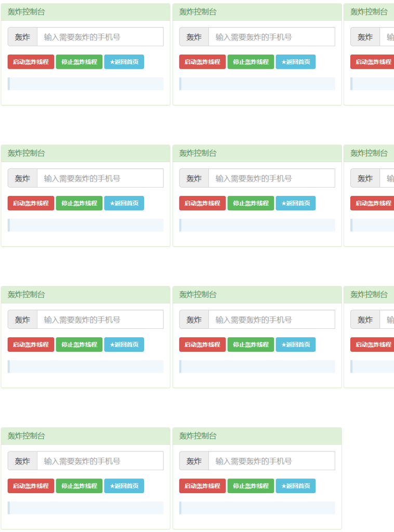The width and height of the screenshot is (394, 532).
Task: Click 停止轰炸线程 in the top-left console panel
Action: pyautogui.click(x=79, y=62)
